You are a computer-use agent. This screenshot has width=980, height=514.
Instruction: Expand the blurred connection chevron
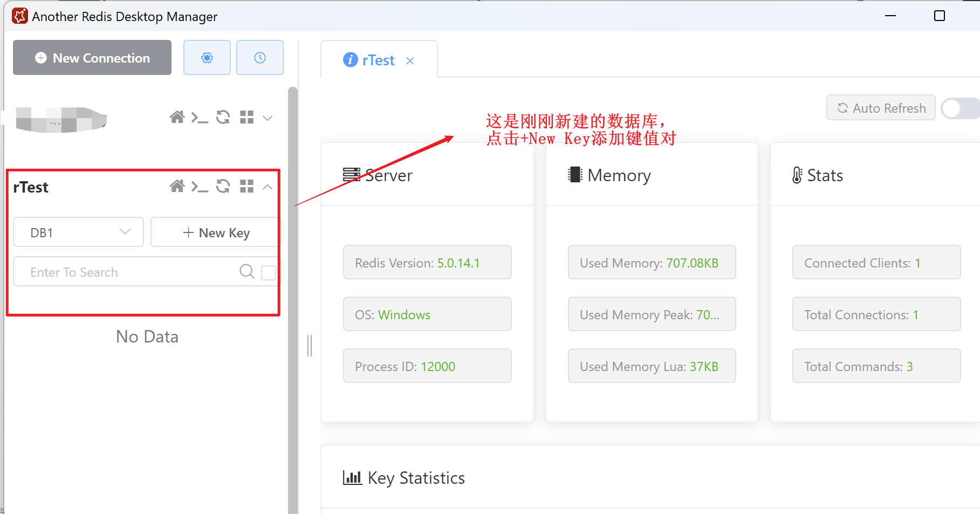268,118
